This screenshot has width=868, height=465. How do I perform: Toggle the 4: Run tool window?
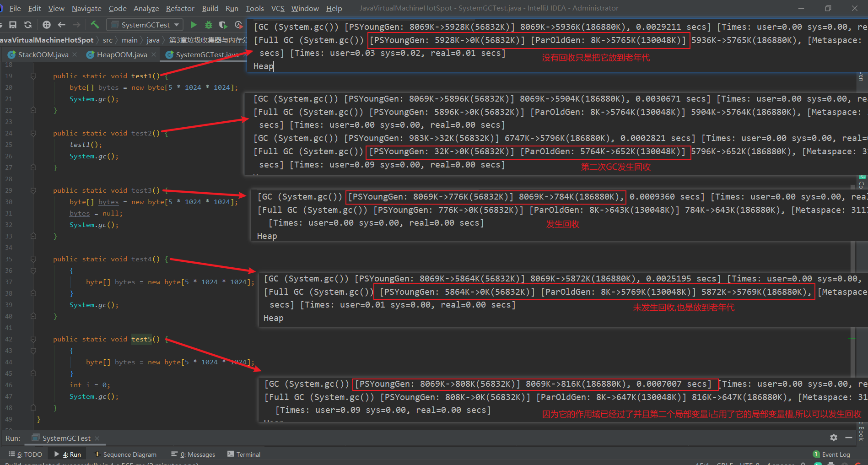[68, 454]
